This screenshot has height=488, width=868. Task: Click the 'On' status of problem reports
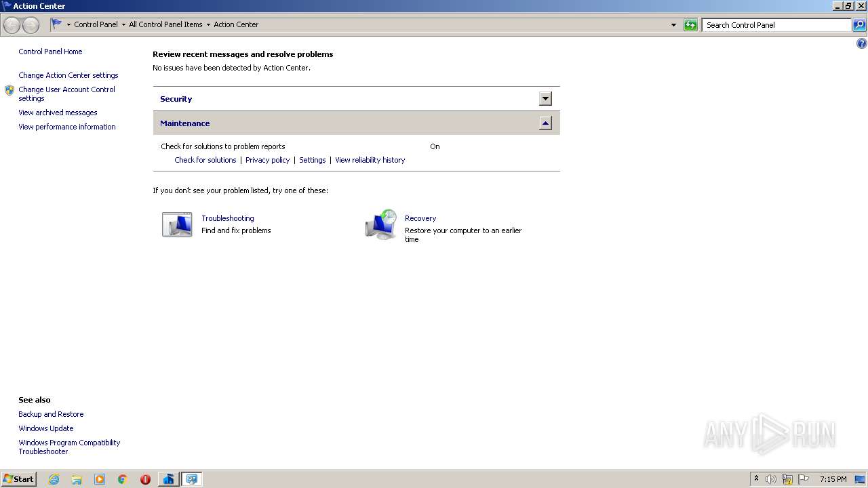coord(435,146)
